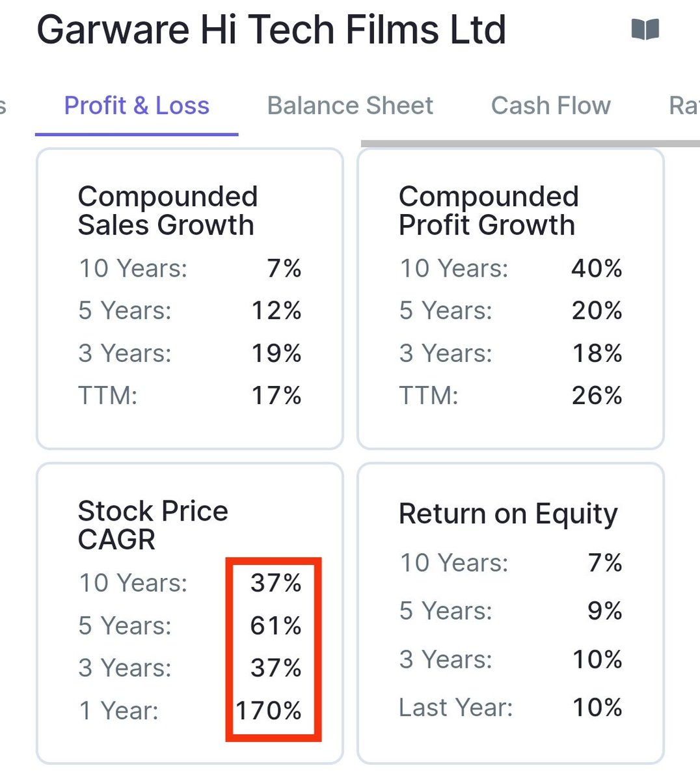Click the TTM 26% profit growth value
This screenshot has height=781, width=700.
(597, 395)
